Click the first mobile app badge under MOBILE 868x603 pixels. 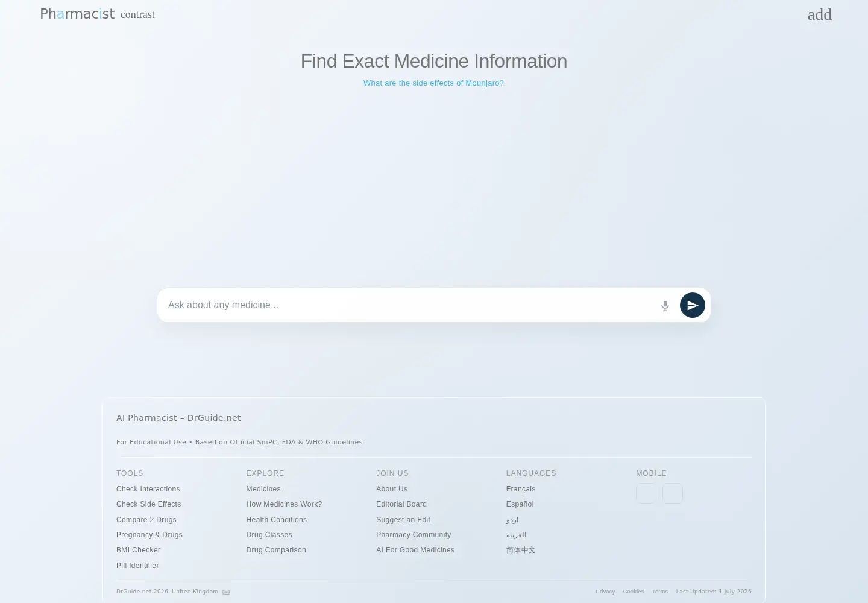tap(646, 493)
